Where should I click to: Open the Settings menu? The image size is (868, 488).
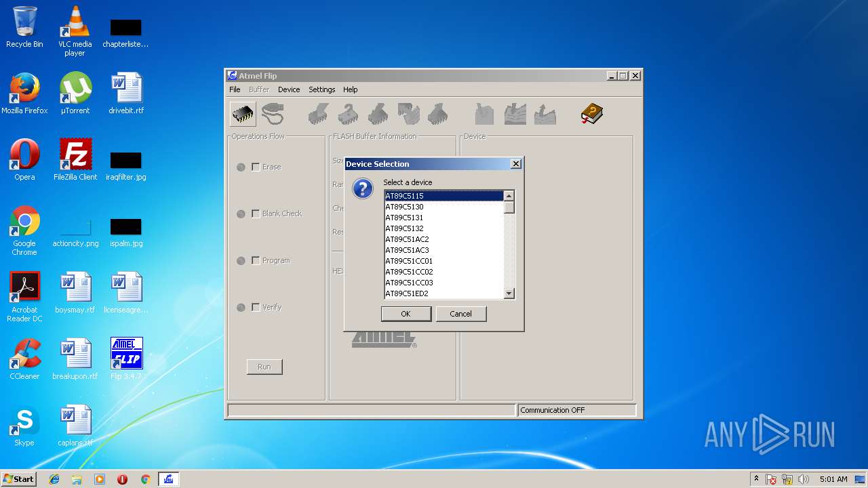pos(322,89)
